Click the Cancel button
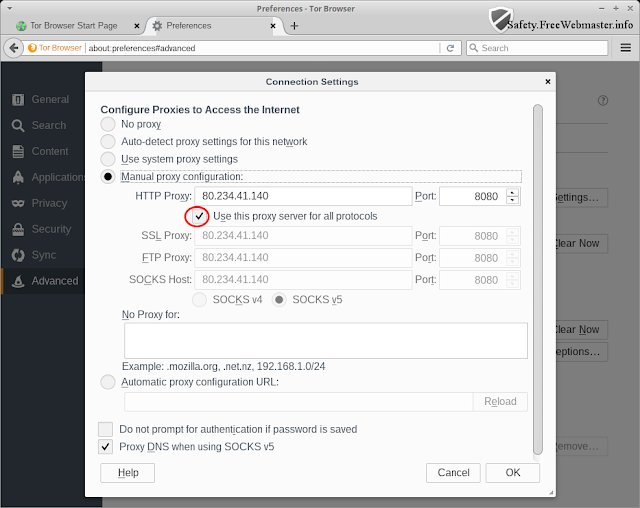 (x=453, y=473)
